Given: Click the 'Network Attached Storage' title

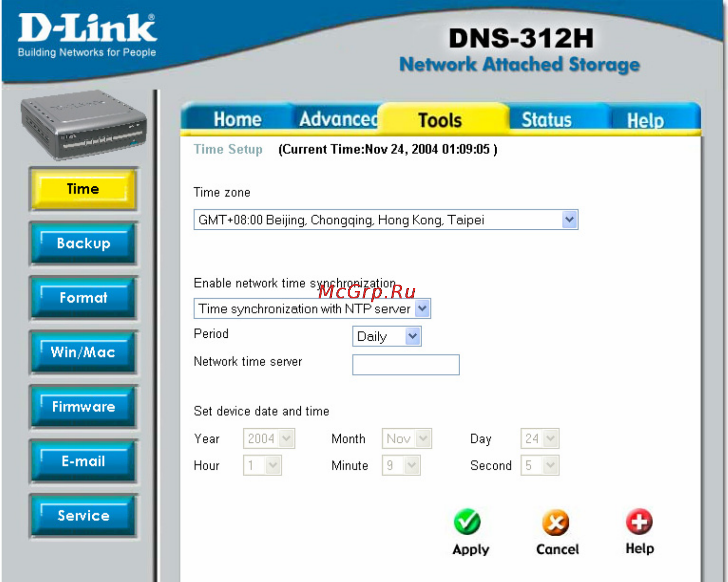Looking at the screenshot, I should [x=519, y=65].
